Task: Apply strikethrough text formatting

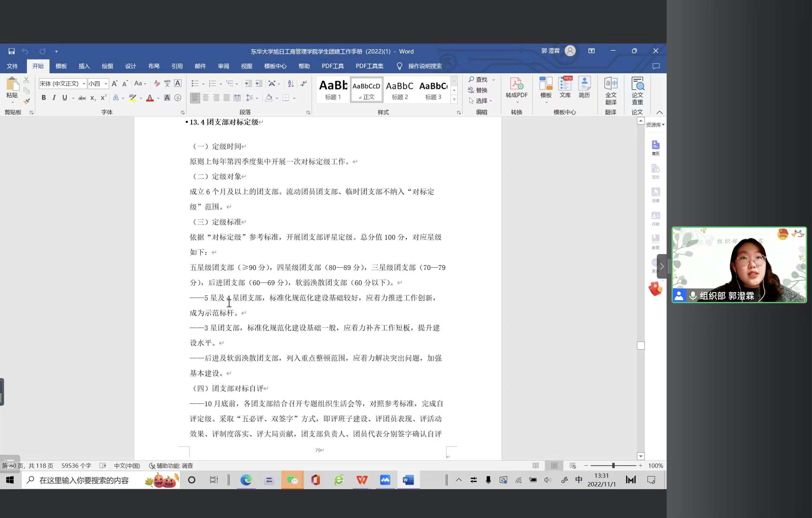Action: tap(82, 98)
